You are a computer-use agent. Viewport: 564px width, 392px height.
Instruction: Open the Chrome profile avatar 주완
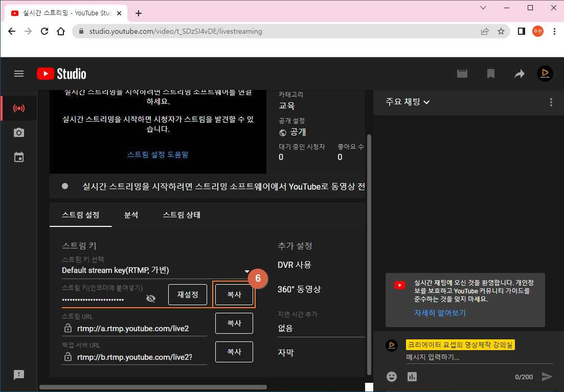[x=538, y=31]
